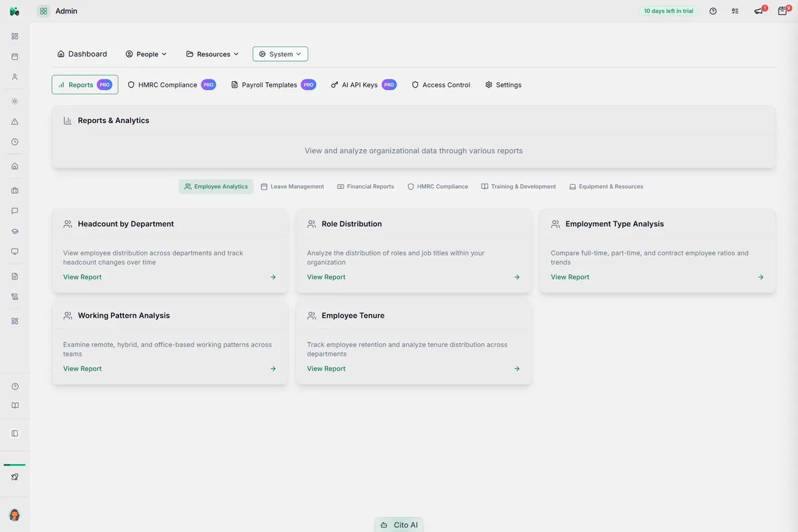Open the monitor icon in the sidebar

click(15, 251)
